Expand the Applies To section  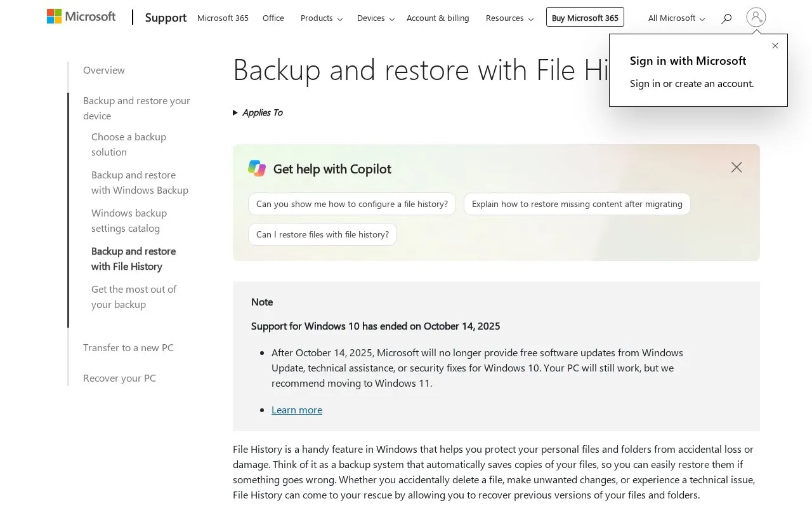(258, 112)
